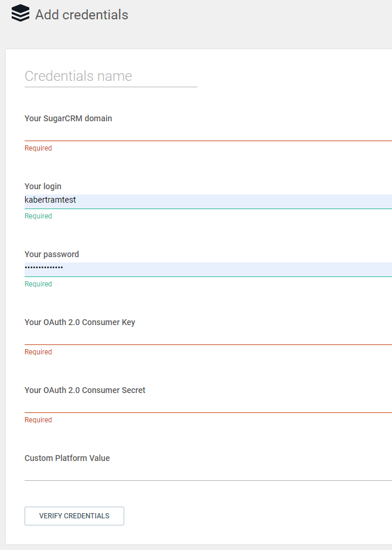This screenshot has height=550, width=392.
Task: Click the "Your SugarCRM domain" label
Action: tap(68, 118)
